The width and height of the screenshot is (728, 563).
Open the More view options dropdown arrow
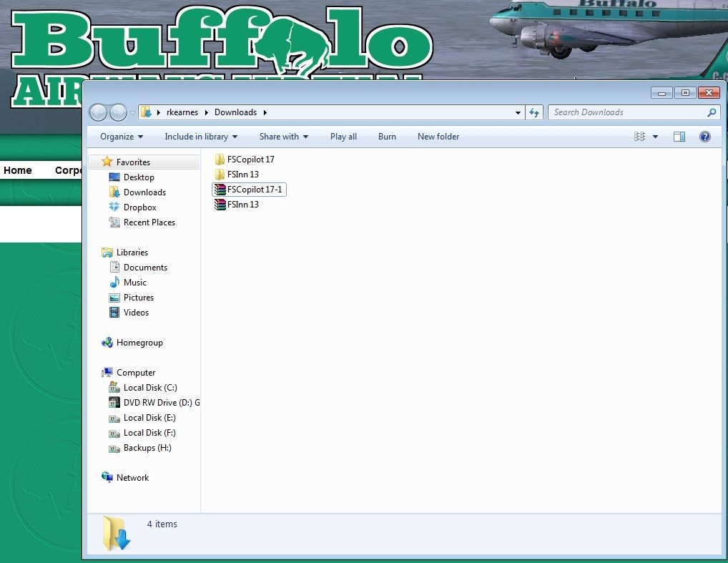(655, 137)
